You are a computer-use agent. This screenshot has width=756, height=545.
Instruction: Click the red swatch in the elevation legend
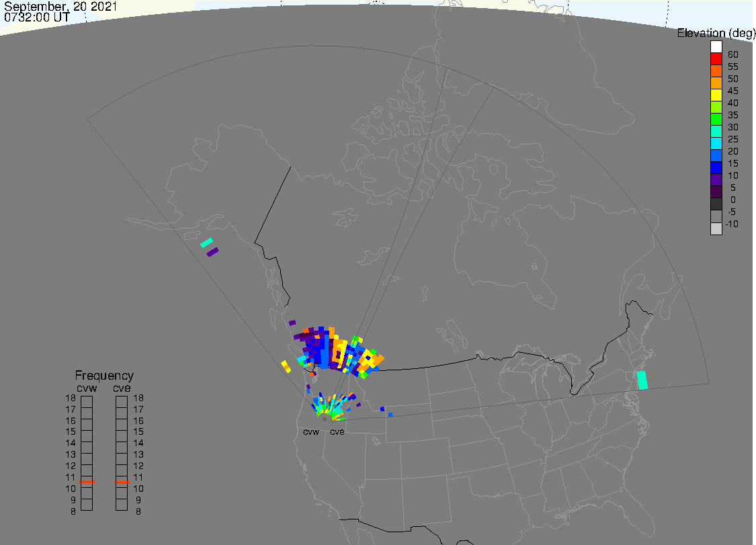coord(716,59)
